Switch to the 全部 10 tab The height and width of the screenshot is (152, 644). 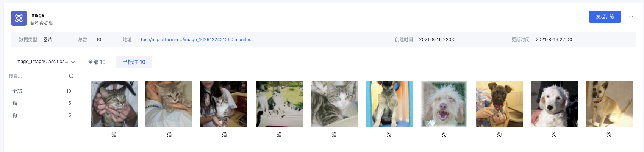click(x=97, y=62)
